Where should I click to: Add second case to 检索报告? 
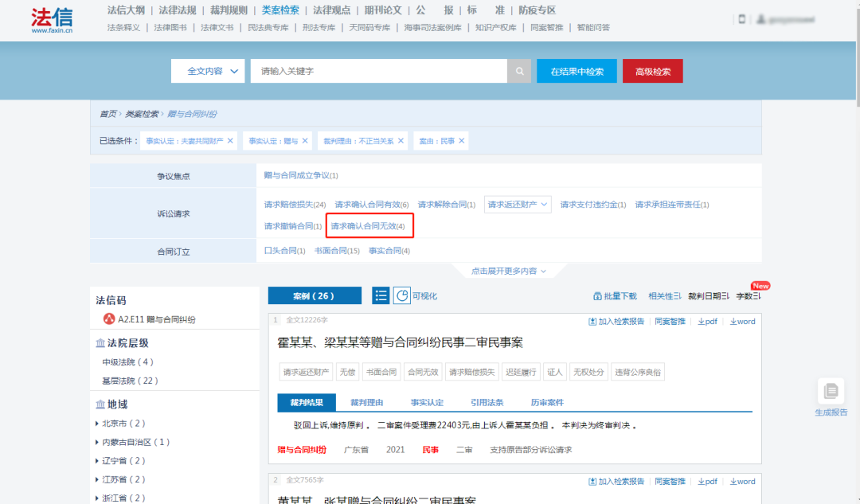pyautogui.click(x=616, y=482)
